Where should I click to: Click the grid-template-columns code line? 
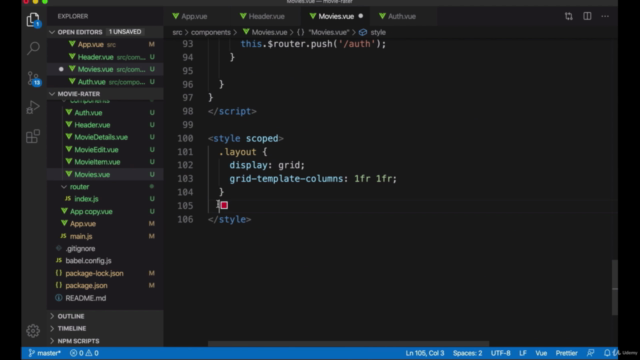(313, 179)
